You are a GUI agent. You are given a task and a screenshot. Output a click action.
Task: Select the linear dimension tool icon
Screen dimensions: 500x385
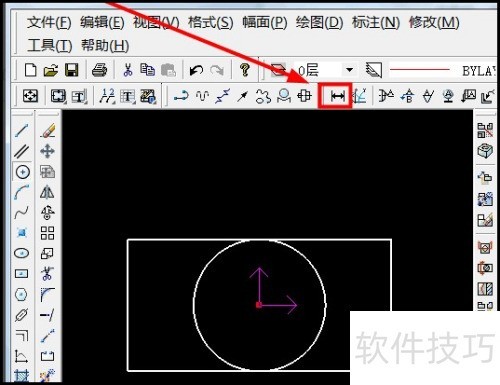(337, 97)
